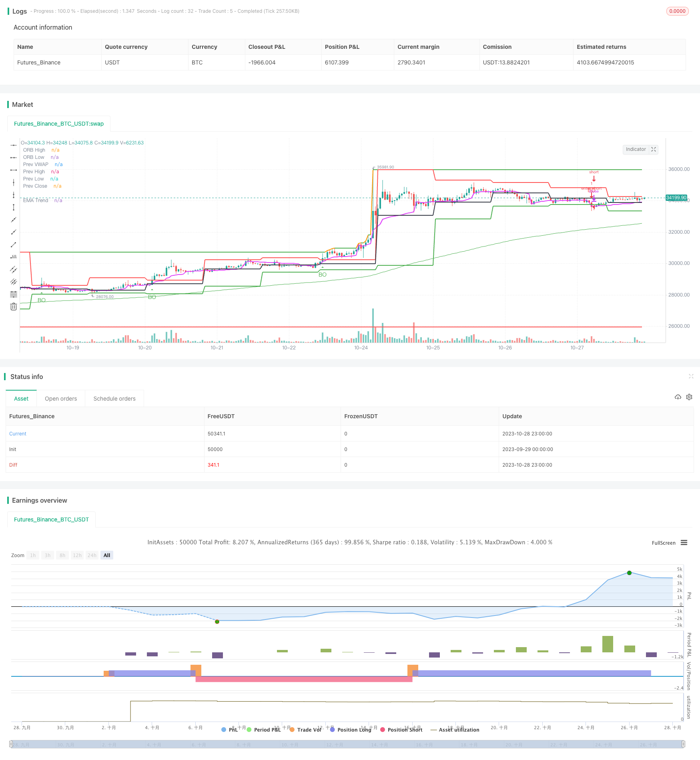Viewport: 700px width, 760px height.
Task: Select the vertical straight line tool
Action: click(x=14, y=182)
